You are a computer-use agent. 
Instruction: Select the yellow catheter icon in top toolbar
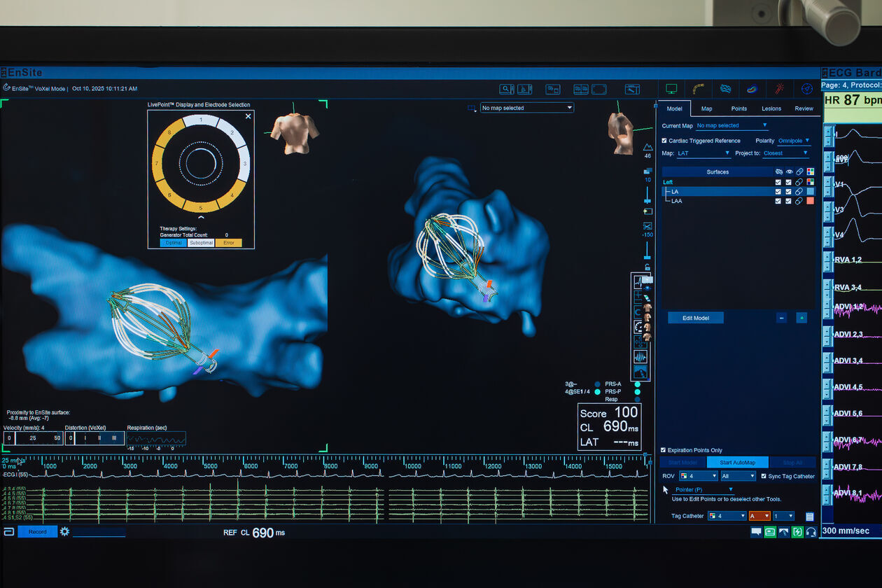click(698, 89)
